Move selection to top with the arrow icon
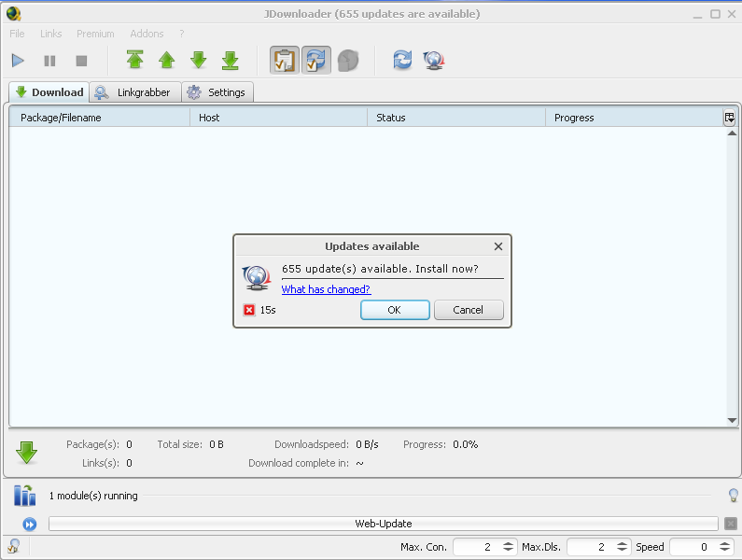This screenshot has width=742, height=560. pyautogui.click(x=134, y=60)
